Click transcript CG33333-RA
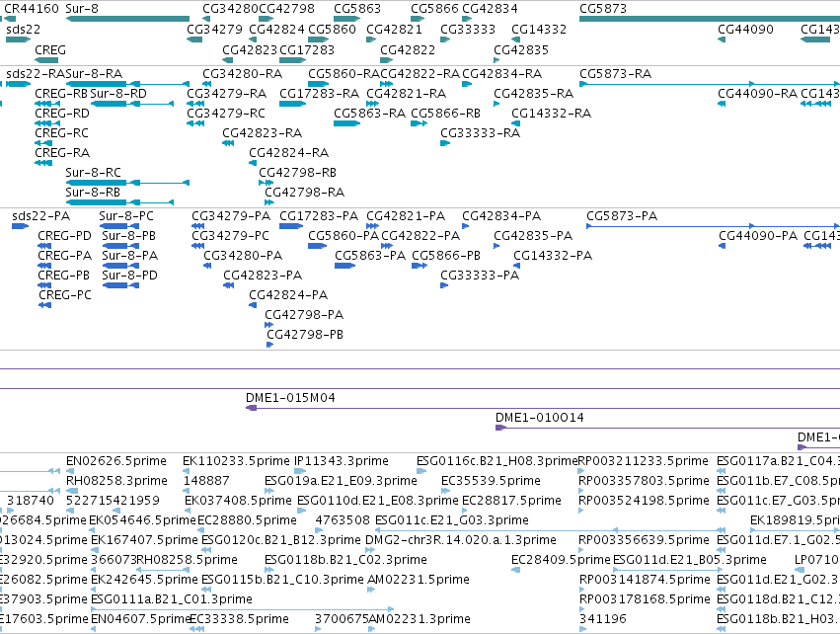840x634 pixels. 480,133
